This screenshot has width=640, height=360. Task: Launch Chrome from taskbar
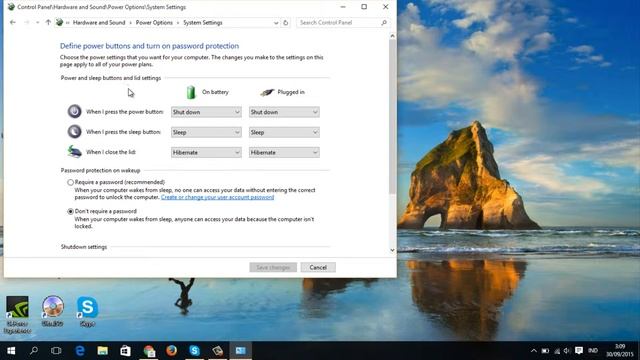coord(149,351)
